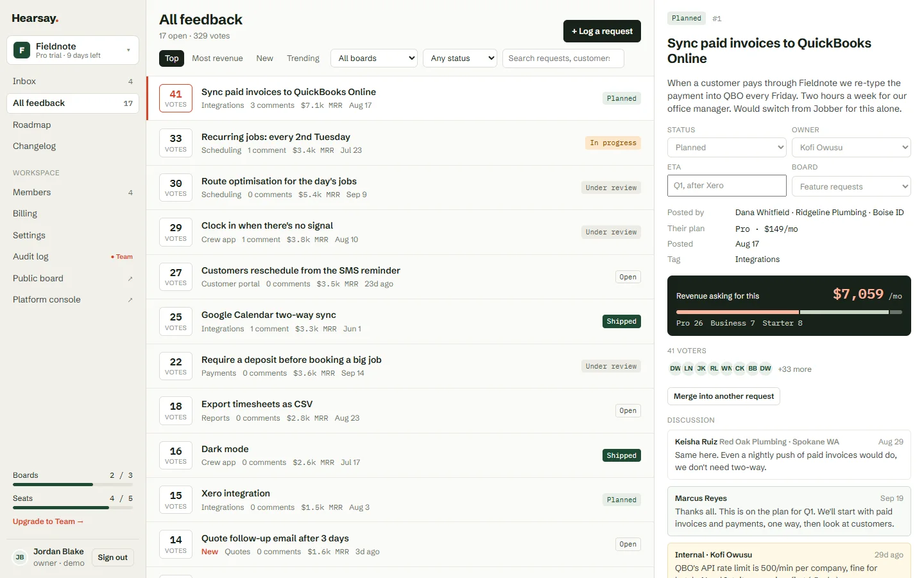Switch to the Most revenue sort tab

(218, 58)
